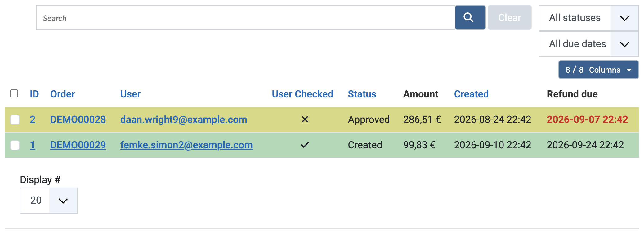
Task: Click the checkmark icon for DEMO00029
Action: [x=305, y=145]
